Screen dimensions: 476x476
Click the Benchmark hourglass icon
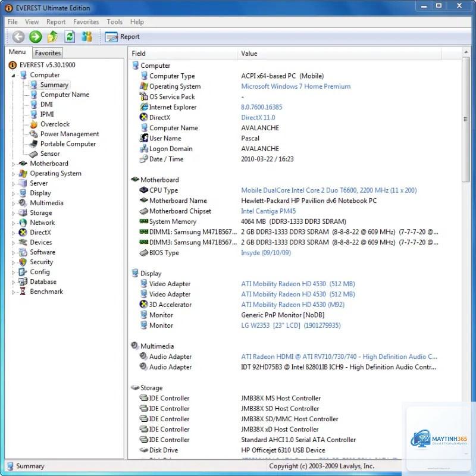tap(23, 292)
